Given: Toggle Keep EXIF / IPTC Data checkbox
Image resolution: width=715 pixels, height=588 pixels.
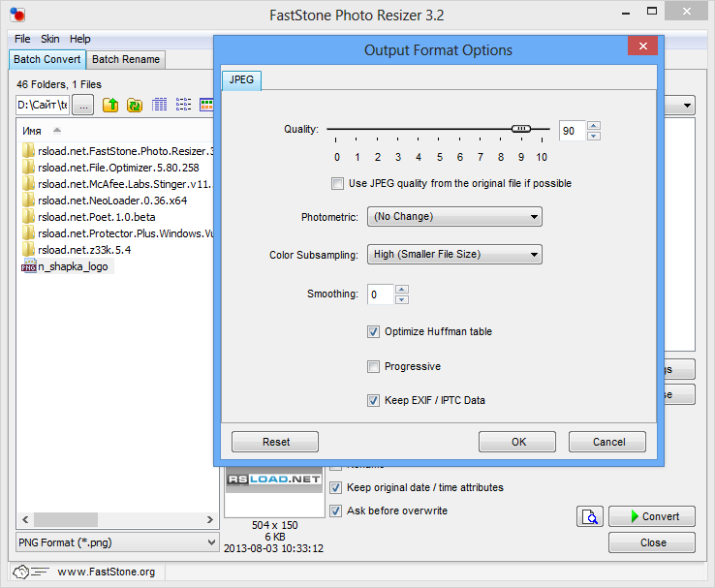Looking at the screenshot, I should 373,401.
